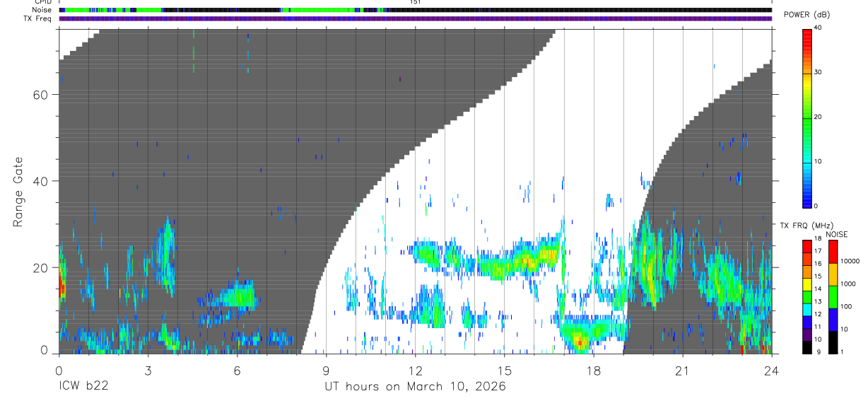Select the yellow 14–15 MHz TX FRQ swatch
This screenshot has width=868, height=401.
click(x=807, y=284)
